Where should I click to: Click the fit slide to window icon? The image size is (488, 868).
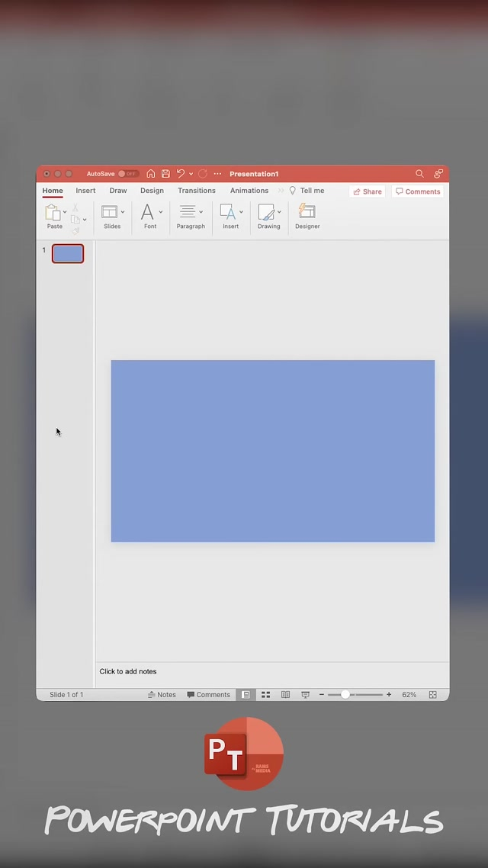[x=432, y=695]
